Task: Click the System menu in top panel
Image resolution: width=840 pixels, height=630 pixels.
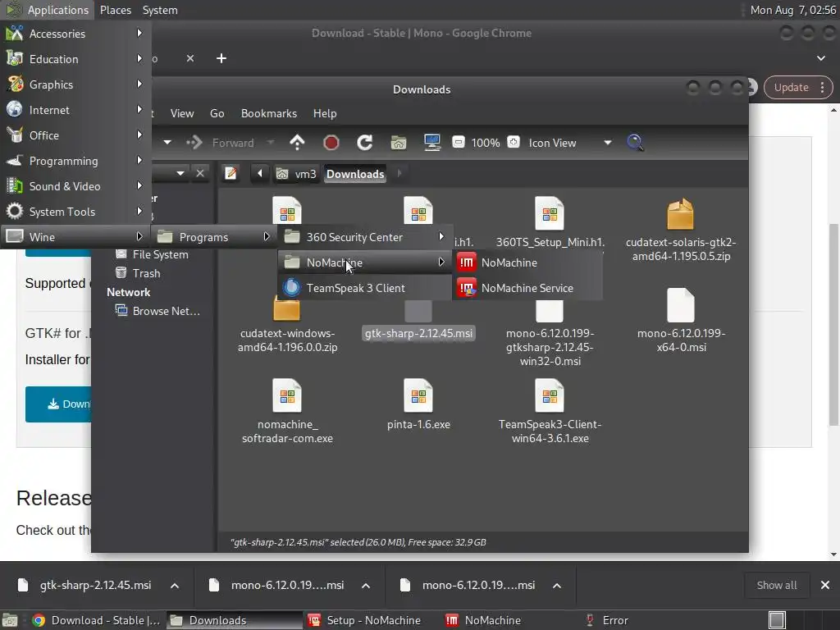Action: click(x=160, y=10)
